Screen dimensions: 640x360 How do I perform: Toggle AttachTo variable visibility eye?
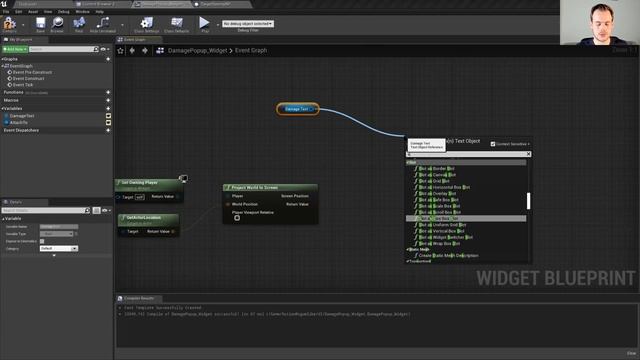(108, 122)
